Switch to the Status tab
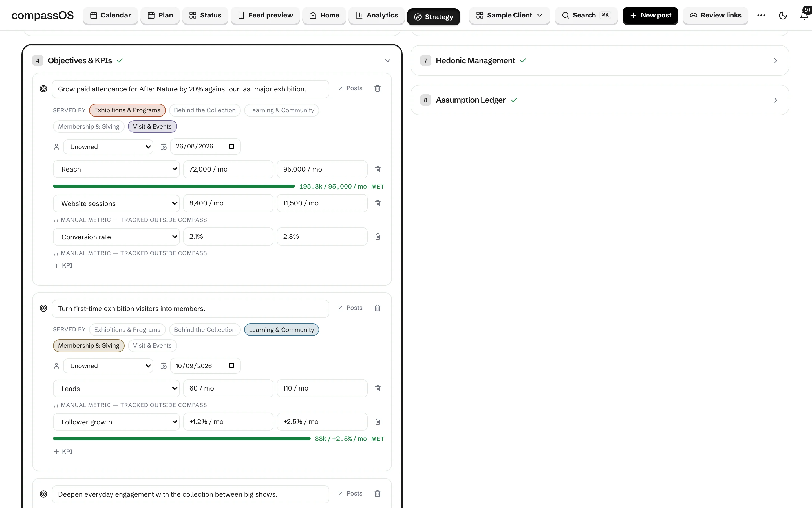This screenshot has width=812, height=508. point(205,16)
